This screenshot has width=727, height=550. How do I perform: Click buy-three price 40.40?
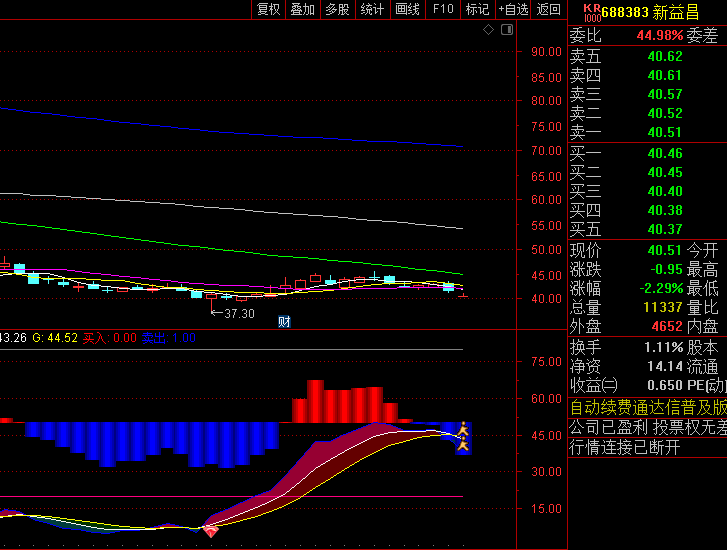coord(665,192)
